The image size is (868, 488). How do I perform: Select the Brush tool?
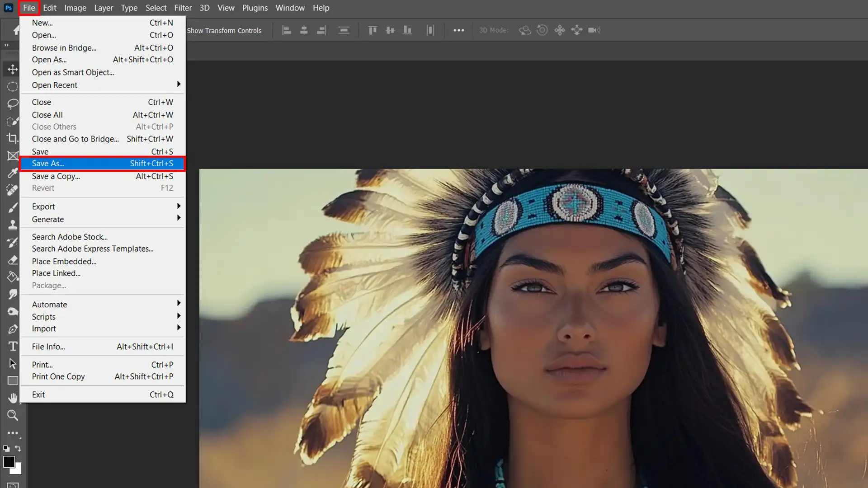[13, 207]
